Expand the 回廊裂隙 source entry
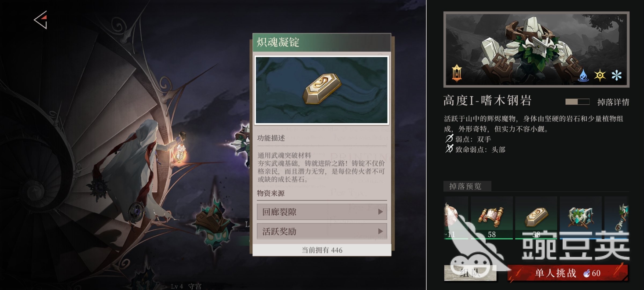 pos(322,212)
